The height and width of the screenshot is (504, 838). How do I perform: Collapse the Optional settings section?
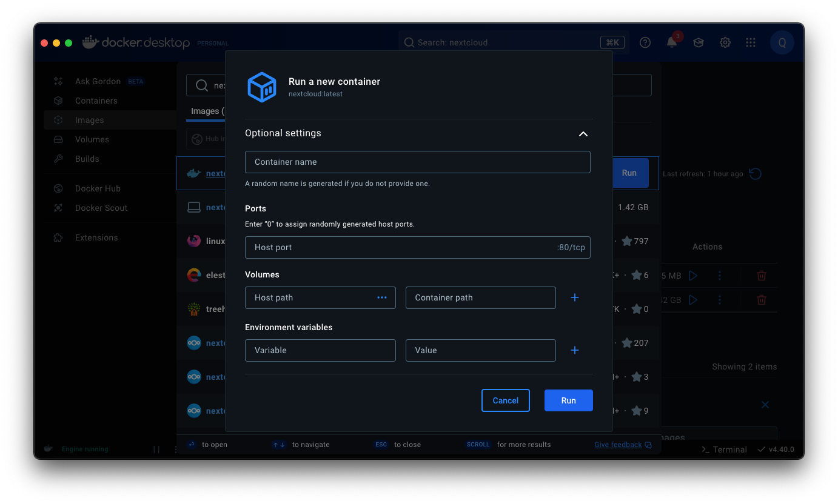[x=583, y=134]
